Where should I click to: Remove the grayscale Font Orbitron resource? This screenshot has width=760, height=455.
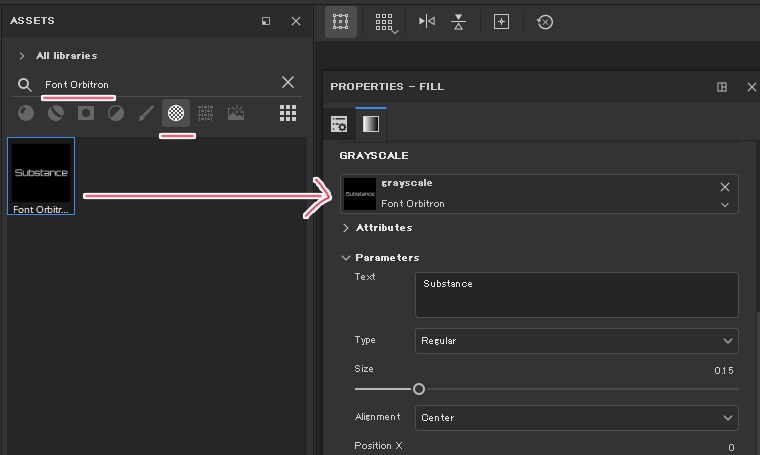point(725,187)
